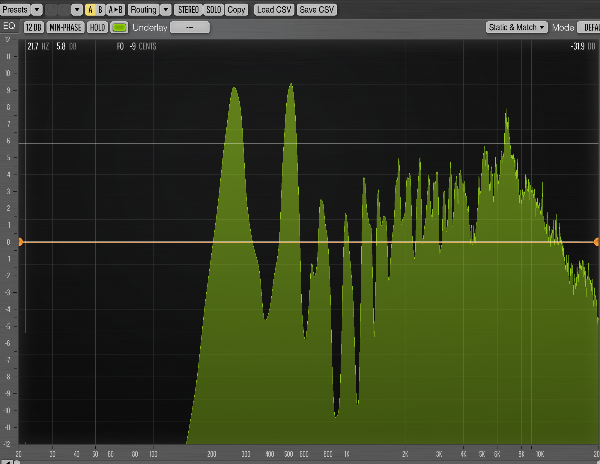Click the Mode label

563,28
